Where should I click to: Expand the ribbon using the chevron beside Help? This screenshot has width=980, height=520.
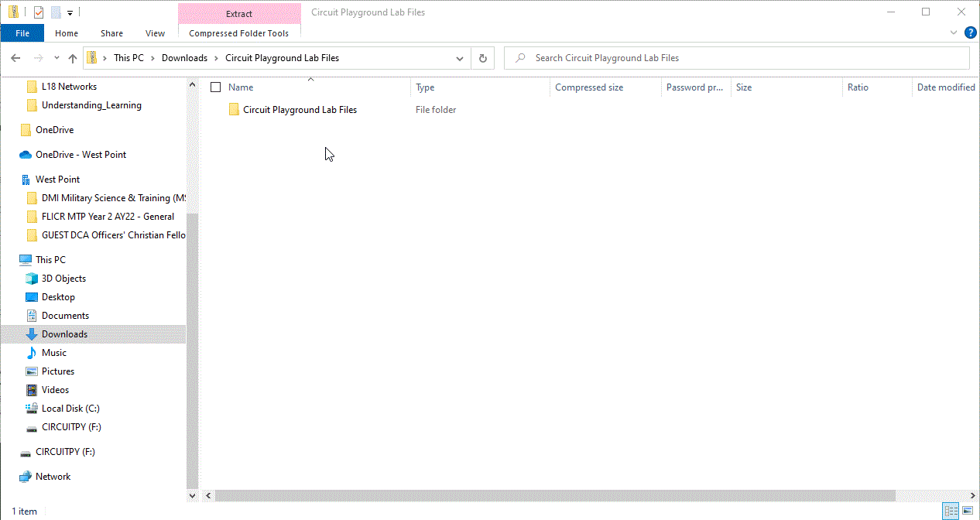954,33
